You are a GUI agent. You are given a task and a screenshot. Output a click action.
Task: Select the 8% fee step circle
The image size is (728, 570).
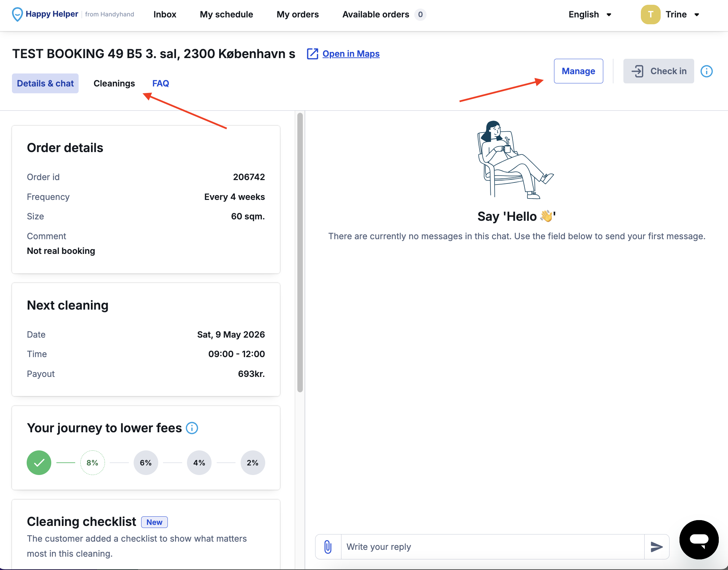[x=92, y=463]
